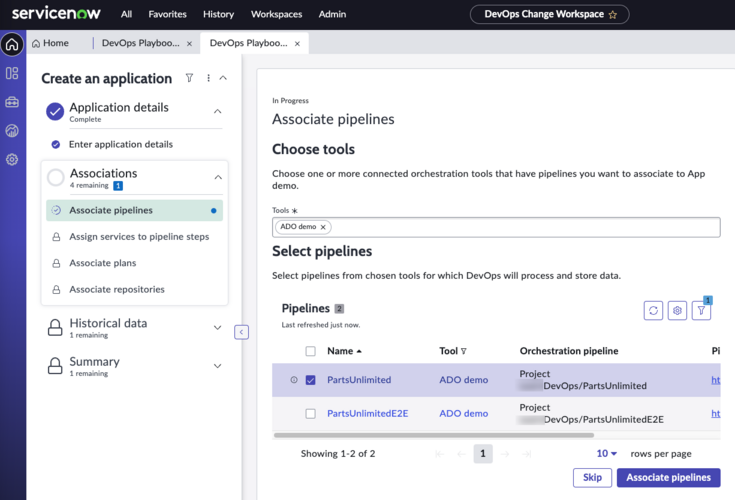Collapse the Create an application playbook
735x500 pixels.
click(223, 78)
